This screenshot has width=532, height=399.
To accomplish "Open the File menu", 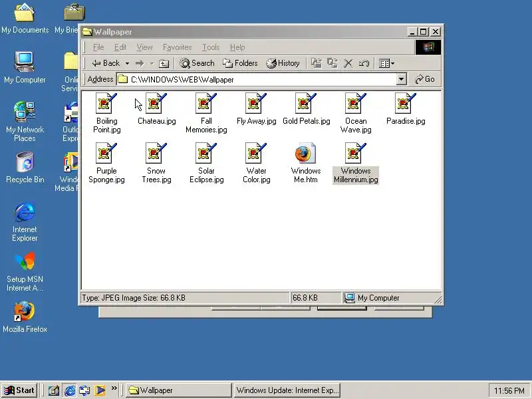I will click(98, 47).
